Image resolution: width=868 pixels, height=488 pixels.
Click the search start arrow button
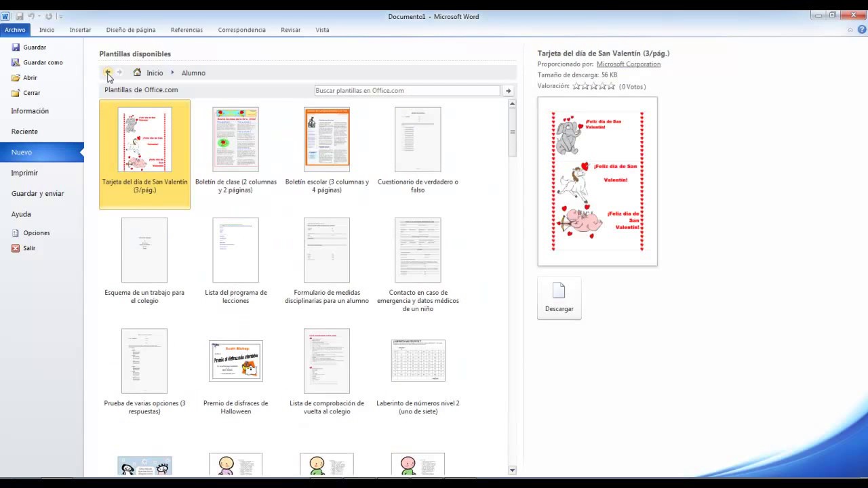pyautogui.click(x=508, y=90)
